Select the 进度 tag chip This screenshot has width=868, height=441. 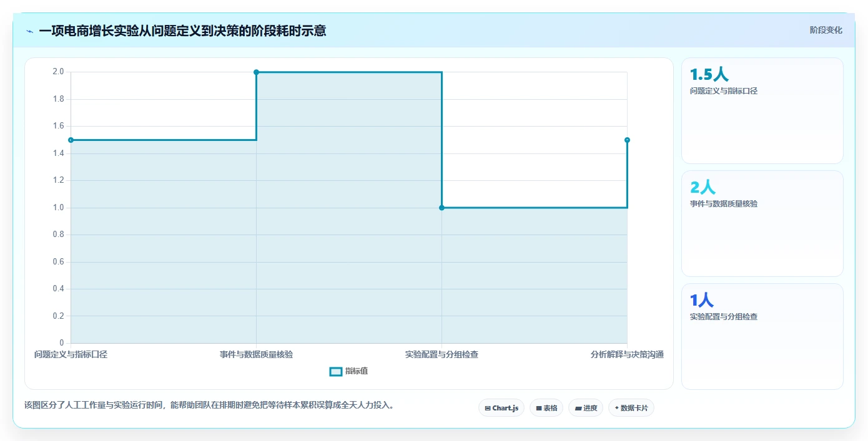click(x=586, y=408)
